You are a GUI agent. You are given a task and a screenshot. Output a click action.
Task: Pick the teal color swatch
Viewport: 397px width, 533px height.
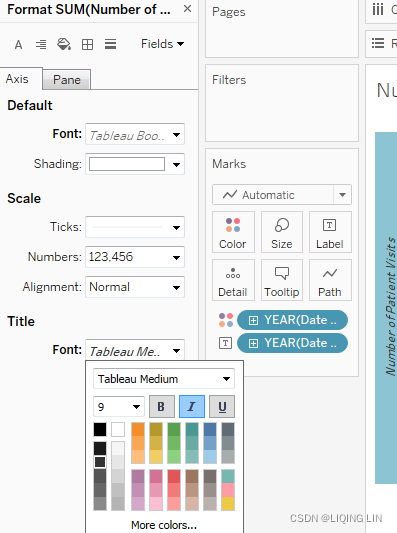(192, 429)
